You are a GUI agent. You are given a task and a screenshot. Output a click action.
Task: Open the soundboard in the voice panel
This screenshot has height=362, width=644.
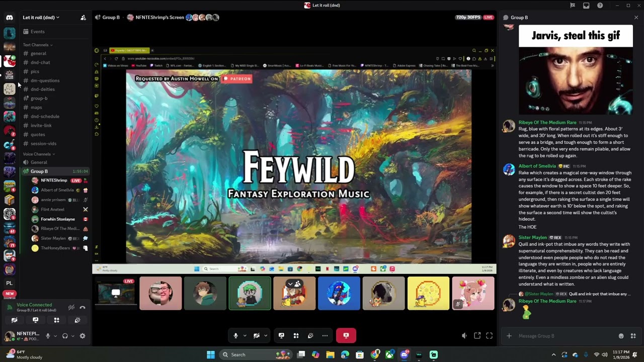point(77,320)
